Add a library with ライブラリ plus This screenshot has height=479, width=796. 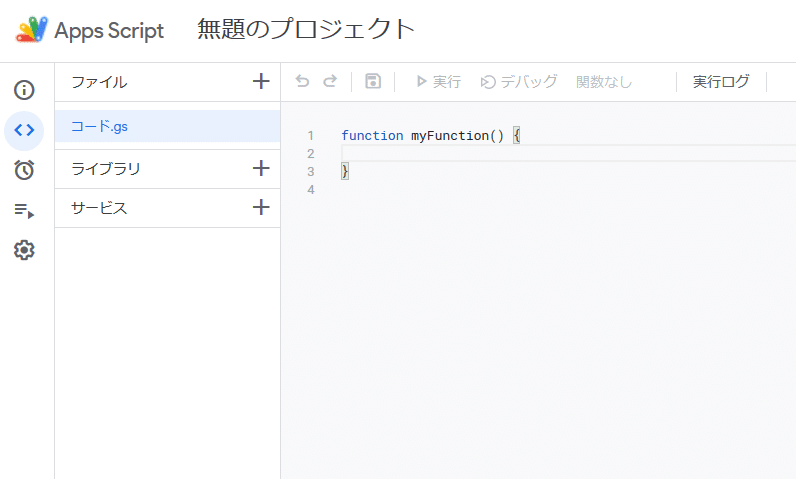[261, 168]
